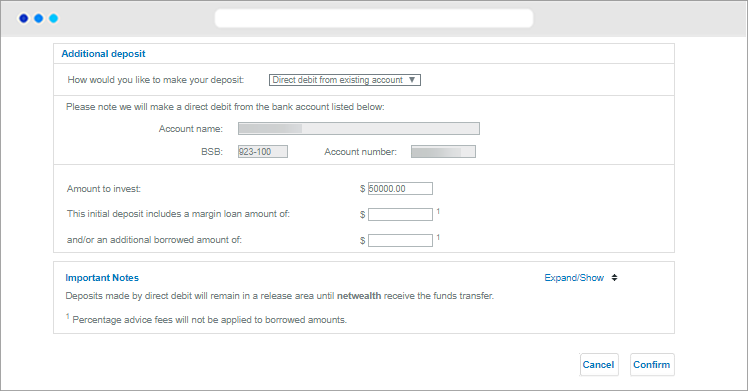The image size is (748, 391).
Task: Click the browser address bar
Action: (x=374, y=18)
